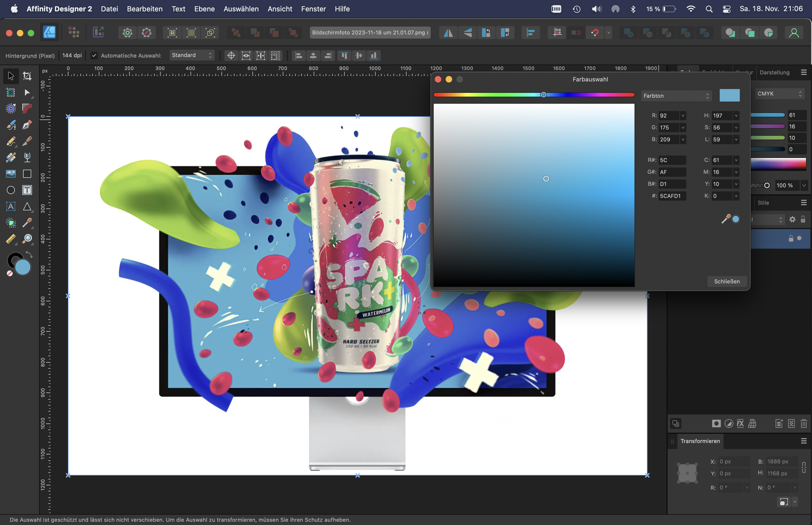Image resolution: width=812 pixels, height=525 pixels.
Task: Select the Color Picker eyedropper tool
Action: [27, 223]
